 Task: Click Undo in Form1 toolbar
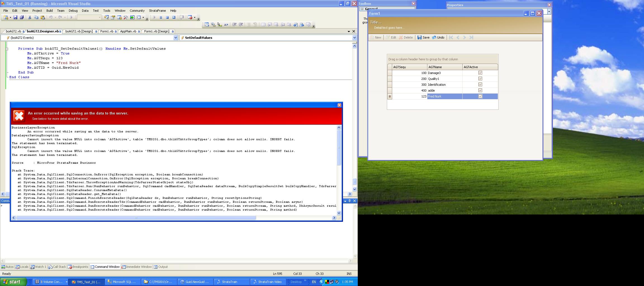(438, 37)
